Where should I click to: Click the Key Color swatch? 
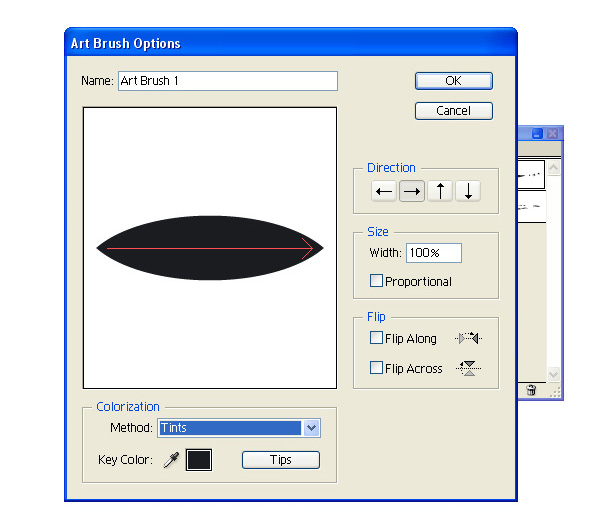pyautogui.click(x=199, y=460)
